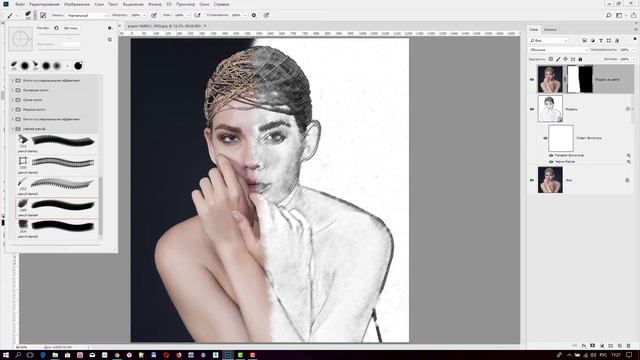
Task: Click the brush size slider handle
Action: (69, 36)
